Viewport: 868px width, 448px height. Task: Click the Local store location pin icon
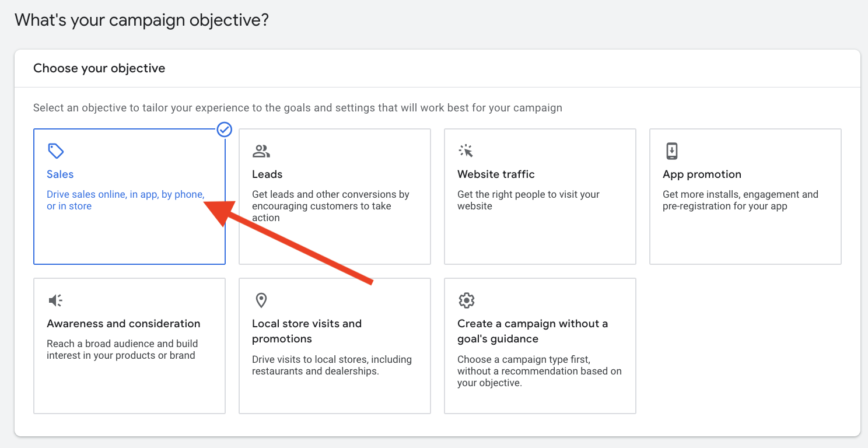261,300
